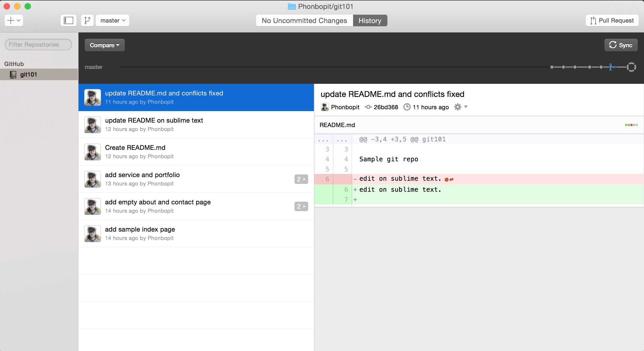Click the Pull Request icon button

[x=612, y=20]
